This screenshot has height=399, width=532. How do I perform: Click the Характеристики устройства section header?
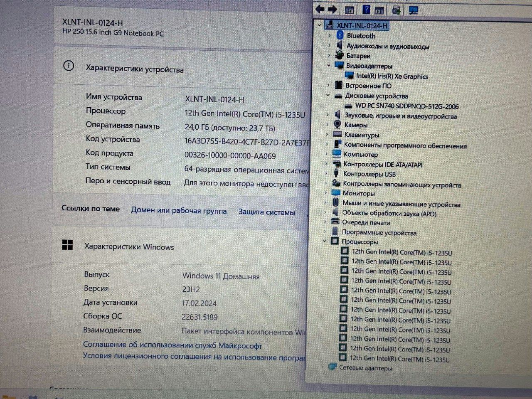point(135,69)
